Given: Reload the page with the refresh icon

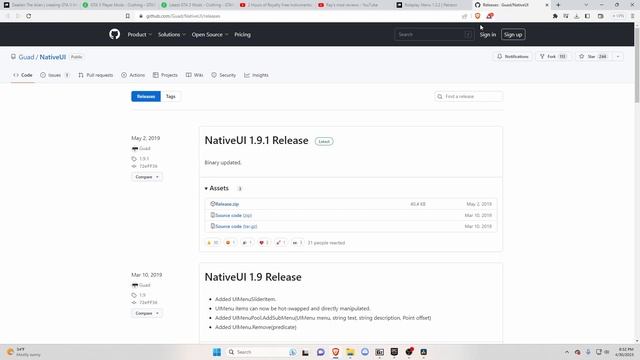Looking at the screenshot, I should pyautogui.click(x=29, y=16).
